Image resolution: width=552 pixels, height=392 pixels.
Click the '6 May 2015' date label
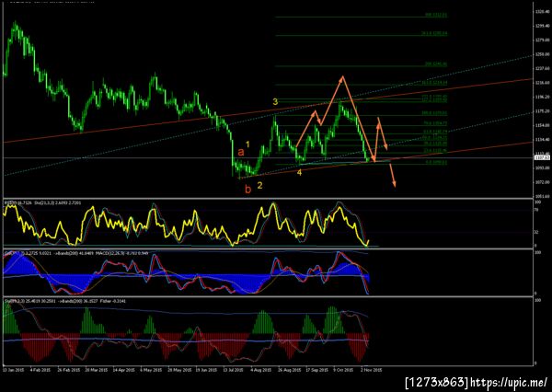pos(151,370)
